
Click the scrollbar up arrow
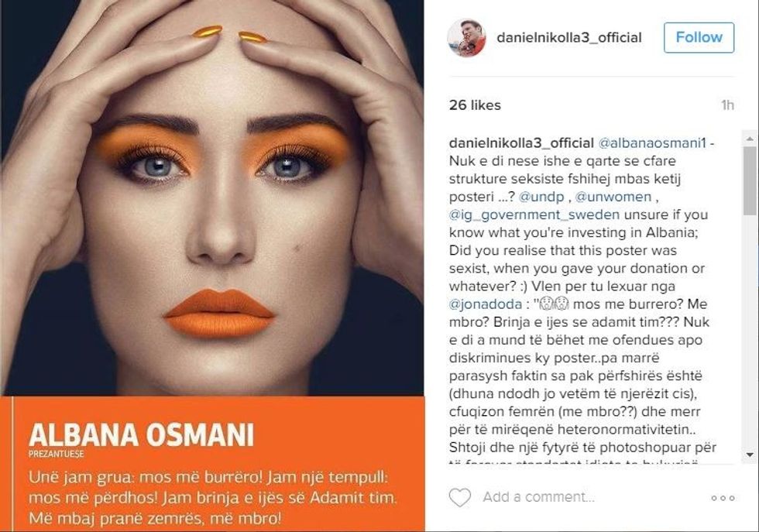pos(750,139)
